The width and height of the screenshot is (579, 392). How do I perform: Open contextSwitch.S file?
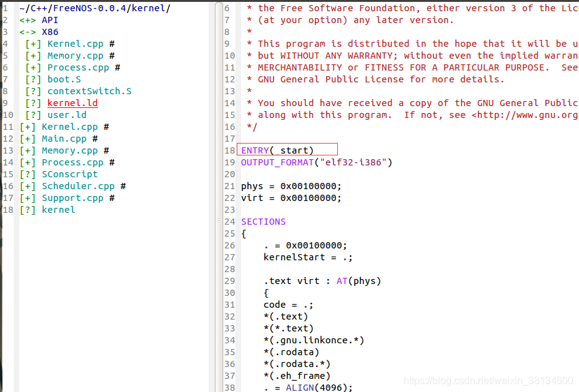(x=89, y=91)
